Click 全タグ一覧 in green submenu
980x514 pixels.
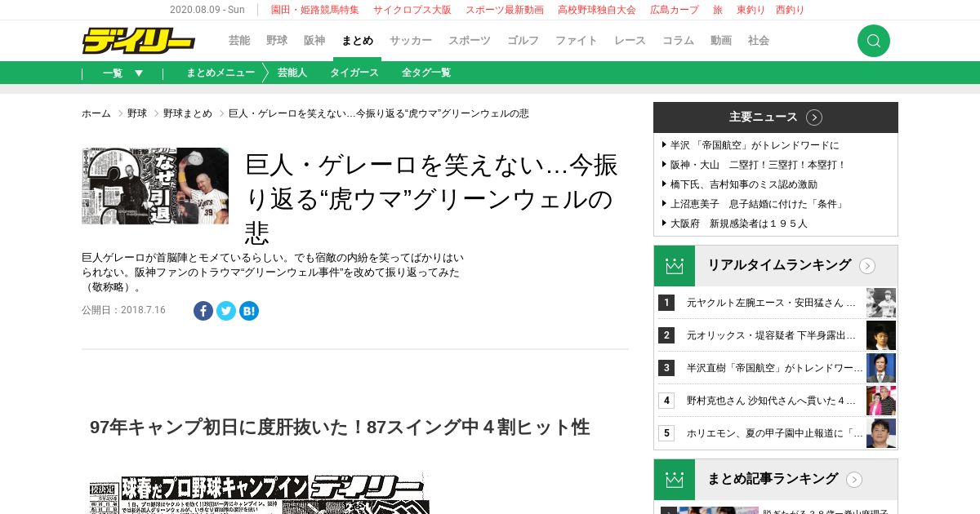tap(426, 73)
